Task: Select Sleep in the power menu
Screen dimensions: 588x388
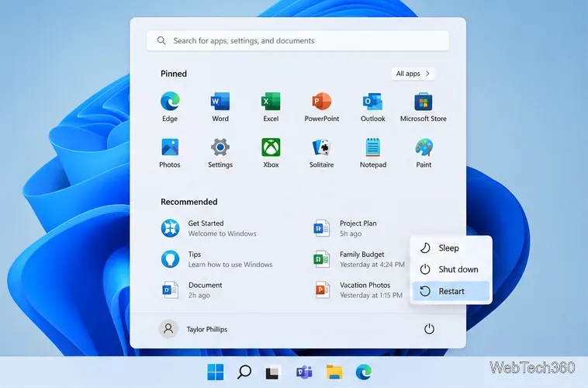Action: 451,248
